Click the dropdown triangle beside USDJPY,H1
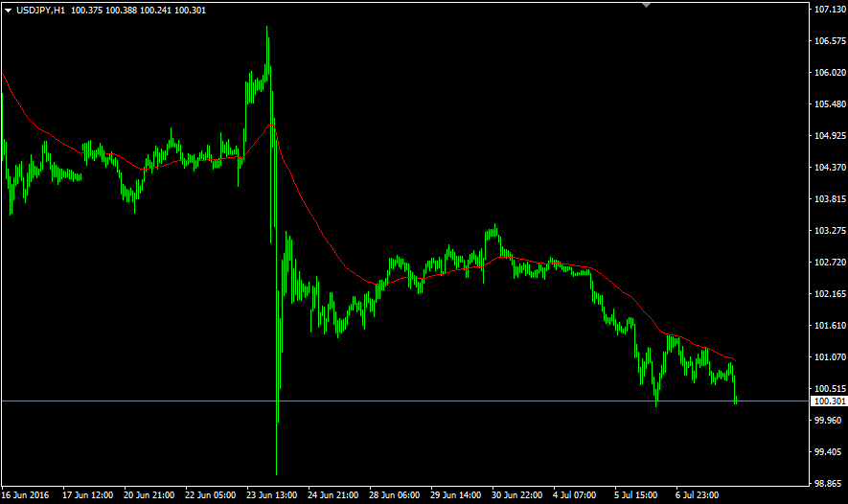Image resolution: width=848 pixels, height=504 pixels. point(8,11)
